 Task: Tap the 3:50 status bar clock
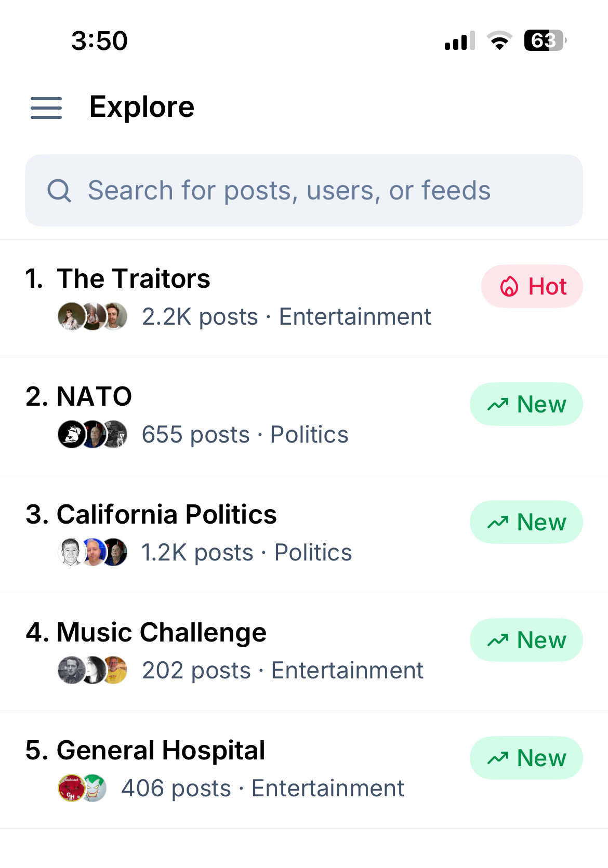99,41
